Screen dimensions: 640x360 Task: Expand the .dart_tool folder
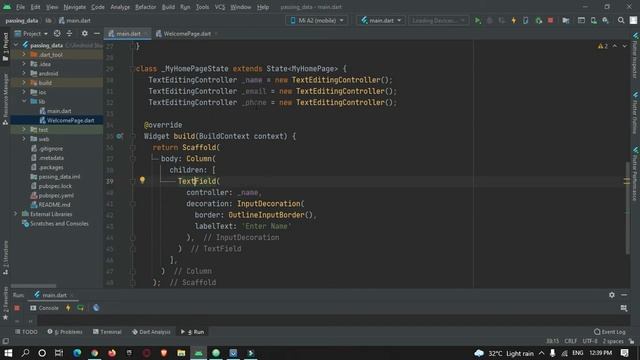(x=24, y=54)
